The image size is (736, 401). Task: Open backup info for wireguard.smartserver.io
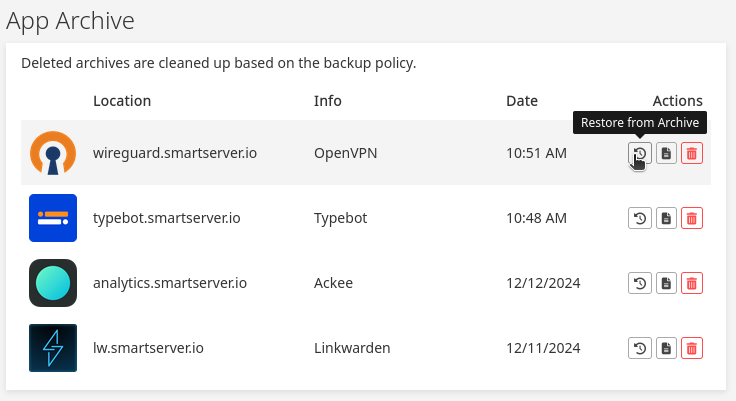point(666,153)
